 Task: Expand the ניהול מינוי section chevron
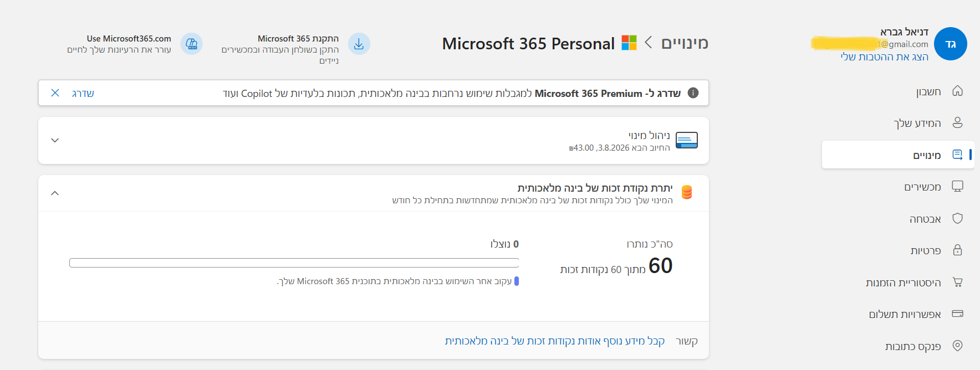(55, 140)
